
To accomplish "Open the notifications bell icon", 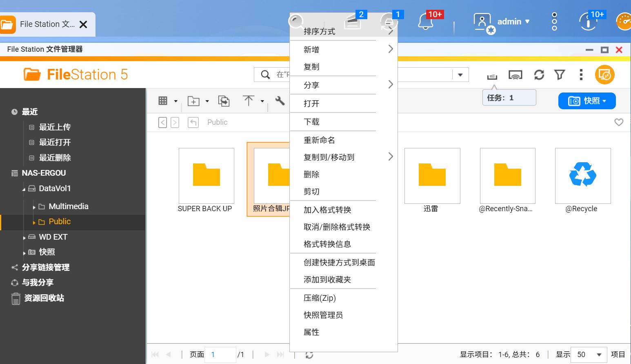I will (x=425, y=22).
